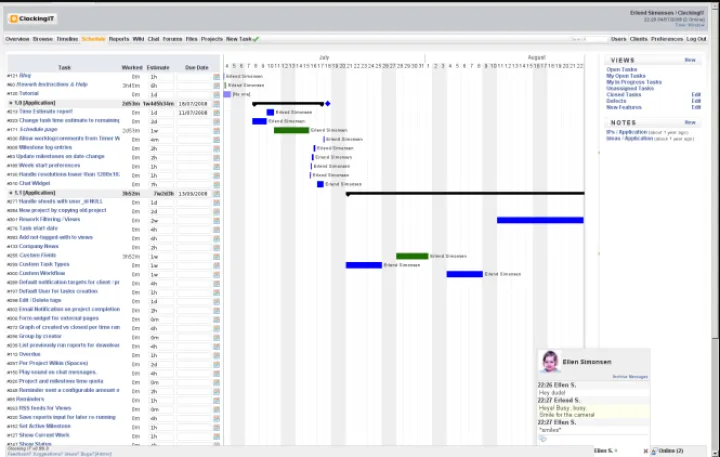
Task: Collapse the 1.1 [Application] milestone group
Action: [x=10, y=193]
